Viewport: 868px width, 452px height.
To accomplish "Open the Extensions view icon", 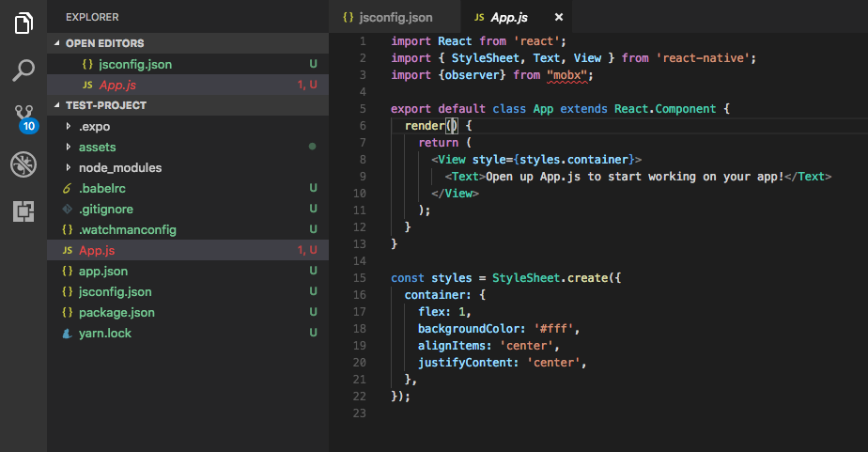I will [x=23, y=211].
